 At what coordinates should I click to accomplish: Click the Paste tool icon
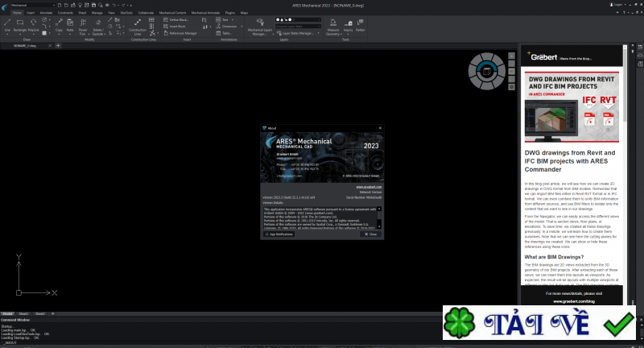pos(70,26)
